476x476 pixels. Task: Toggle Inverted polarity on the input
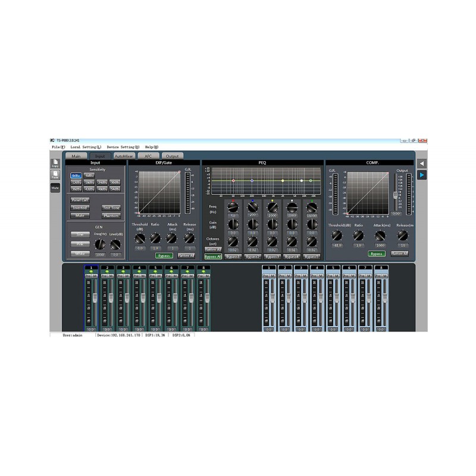[x=80, y=208]
